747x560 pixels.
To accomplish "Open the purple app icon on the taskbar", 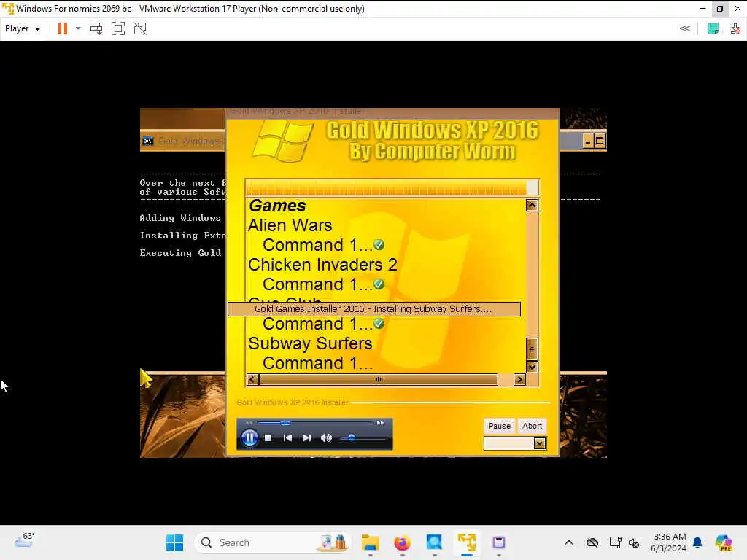I will [x=498, y=542].
